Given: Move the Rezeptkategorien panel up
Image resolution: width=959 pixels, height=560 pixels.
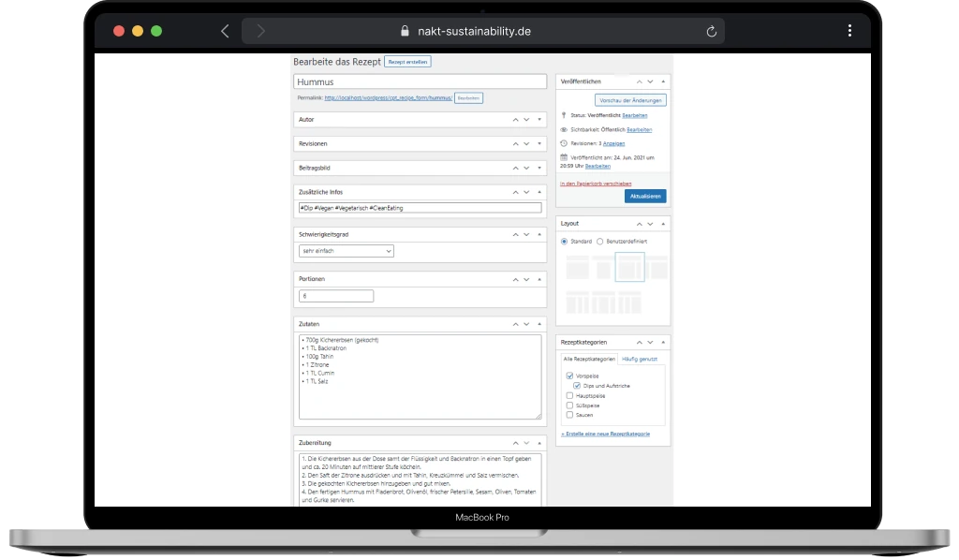Looking at the screenshot, I should click(x=639, y=343).
